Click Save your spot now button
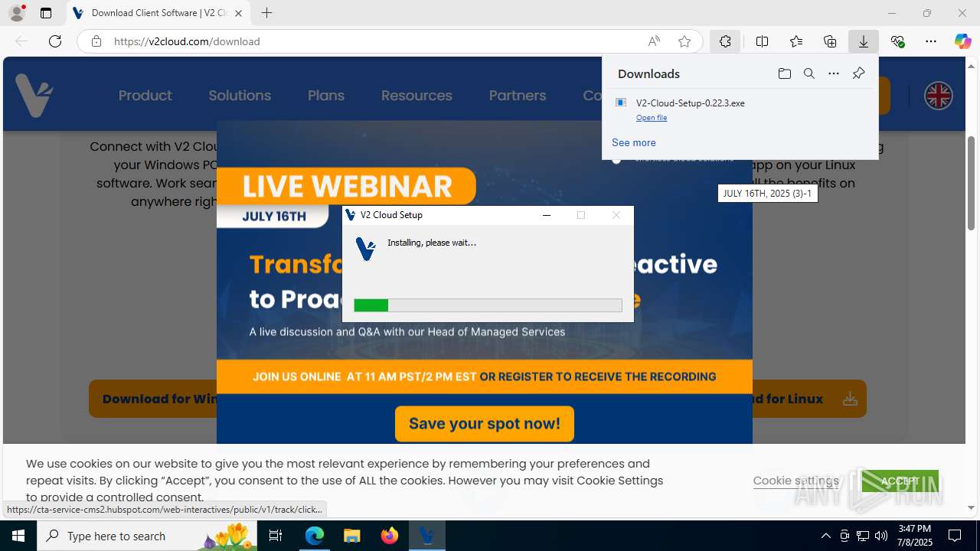This screenshot has width=980, height=551. 485,423
